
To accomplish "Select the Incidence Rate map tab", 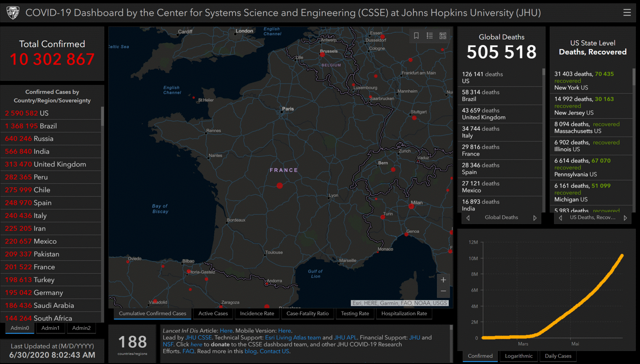I will (257, 314).
